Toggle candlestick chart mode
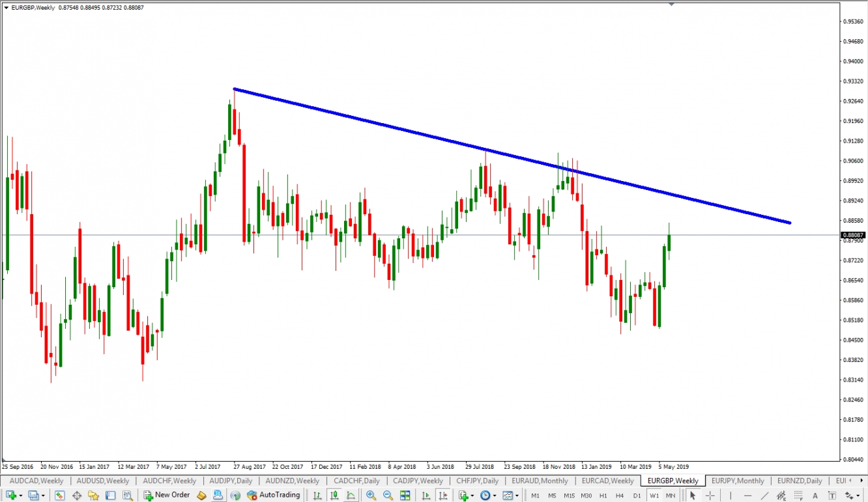The image size is (868, 502). click(334, 495)
